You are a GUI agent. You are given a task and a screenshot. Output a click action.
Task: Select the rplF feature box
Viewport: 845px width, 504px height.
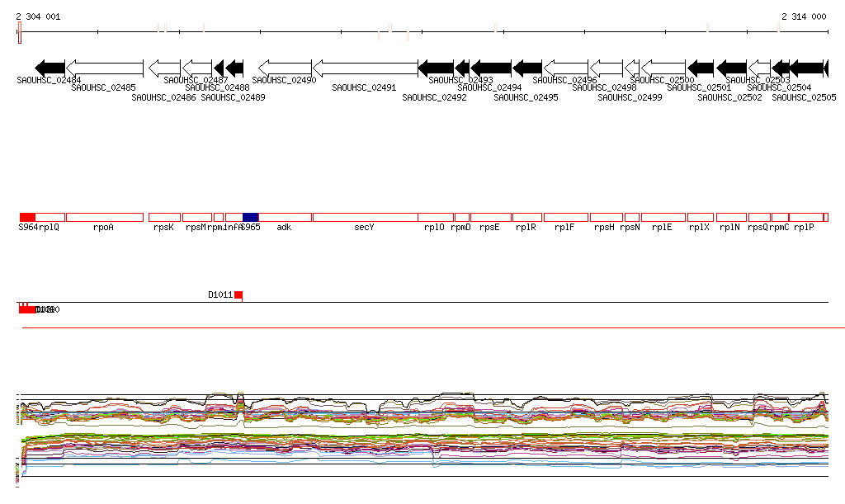pos(566,217)
